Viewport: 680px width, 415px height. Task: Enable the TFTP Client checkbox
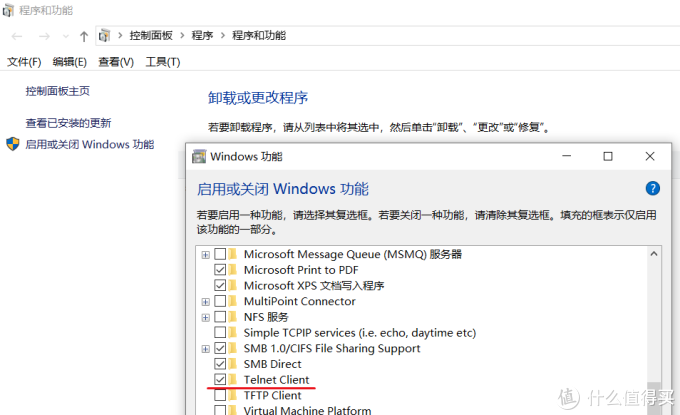click(x=220, y=396)
